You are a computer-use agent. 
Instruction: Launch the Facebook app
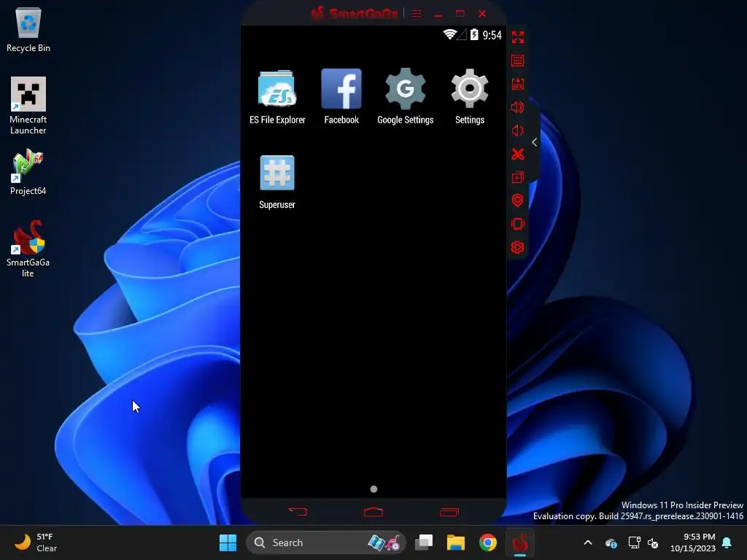[341, 97]
